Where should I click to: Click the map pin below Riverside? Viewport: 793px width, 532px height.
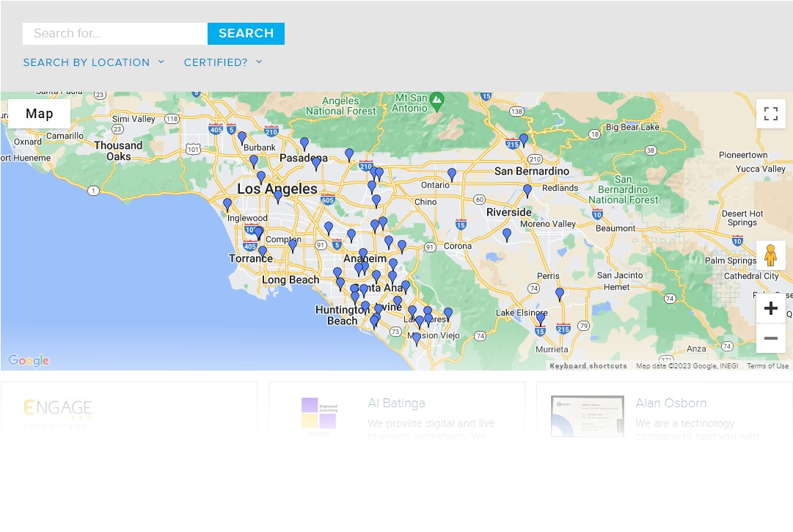(x=507, y=235)
